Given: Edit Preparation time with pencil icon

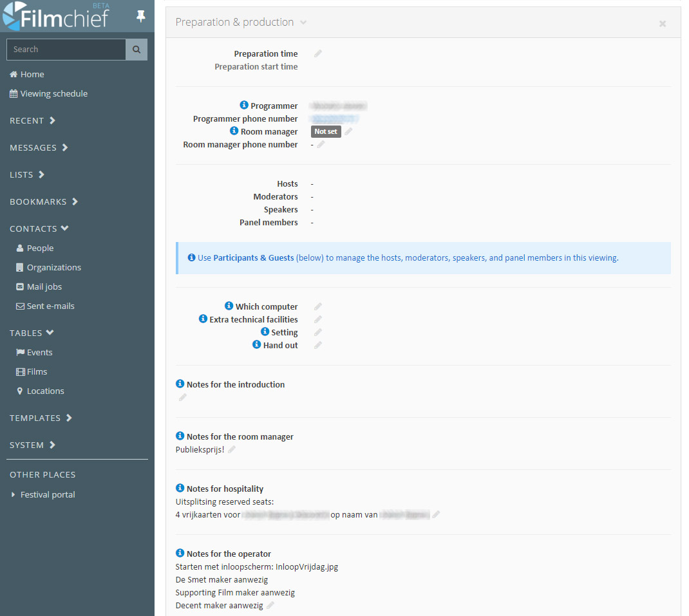Looking at the screenshot, I should 317,54.
